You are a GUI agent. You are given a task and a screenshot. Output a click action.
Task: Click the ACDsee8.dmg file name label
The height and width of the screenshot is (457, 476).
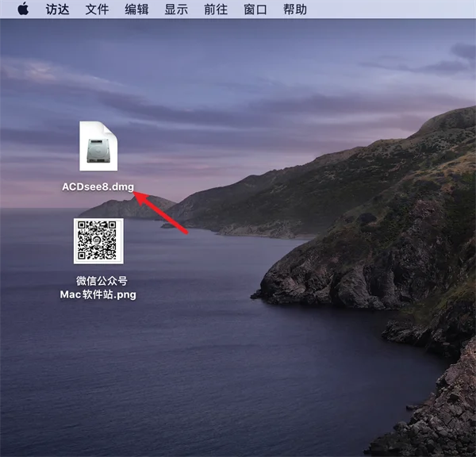coord(98,186)
